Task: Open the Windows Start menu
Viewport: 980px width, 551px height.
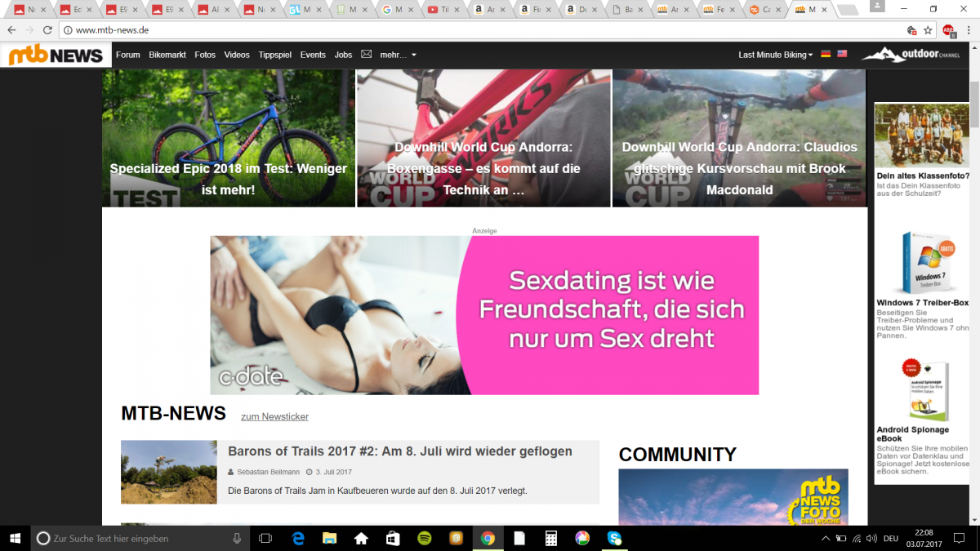Action: click(15, 538)
